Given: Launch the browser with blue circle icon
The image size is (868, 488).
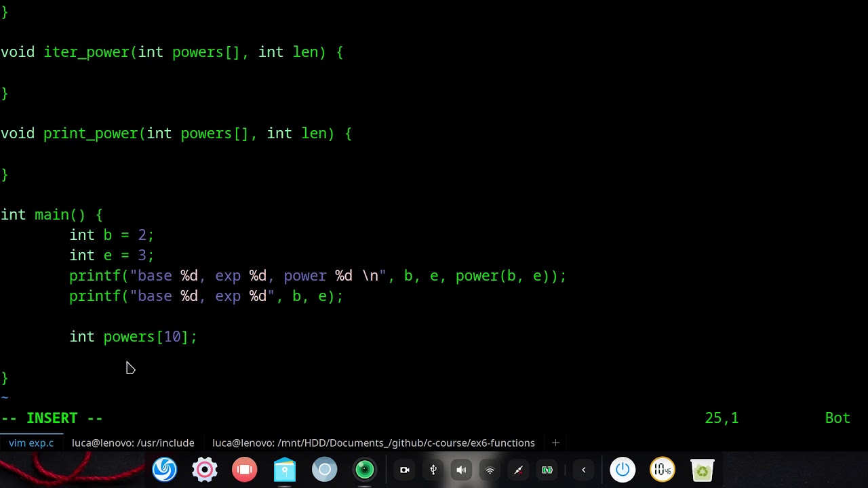Looking at the screenshot, I should pyautogui.click(x=325, y=470).
